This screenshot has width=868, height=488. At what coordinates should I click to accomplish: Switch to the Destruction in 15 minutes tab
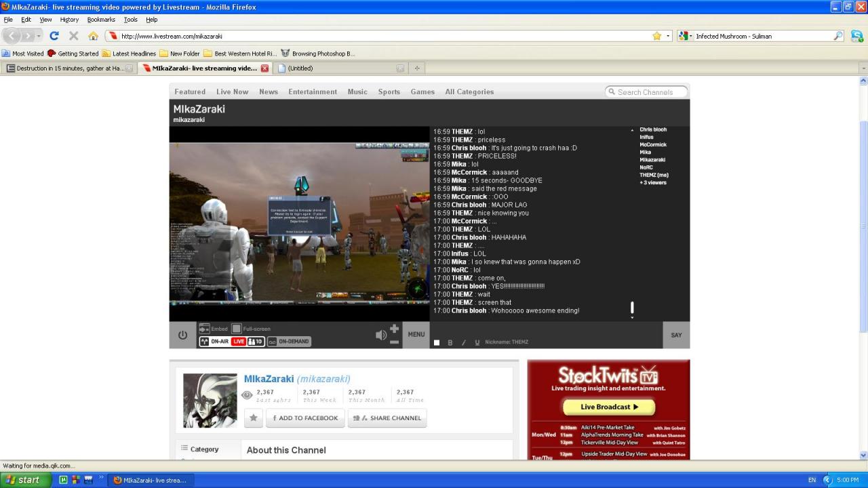click(x=69, y=68)
